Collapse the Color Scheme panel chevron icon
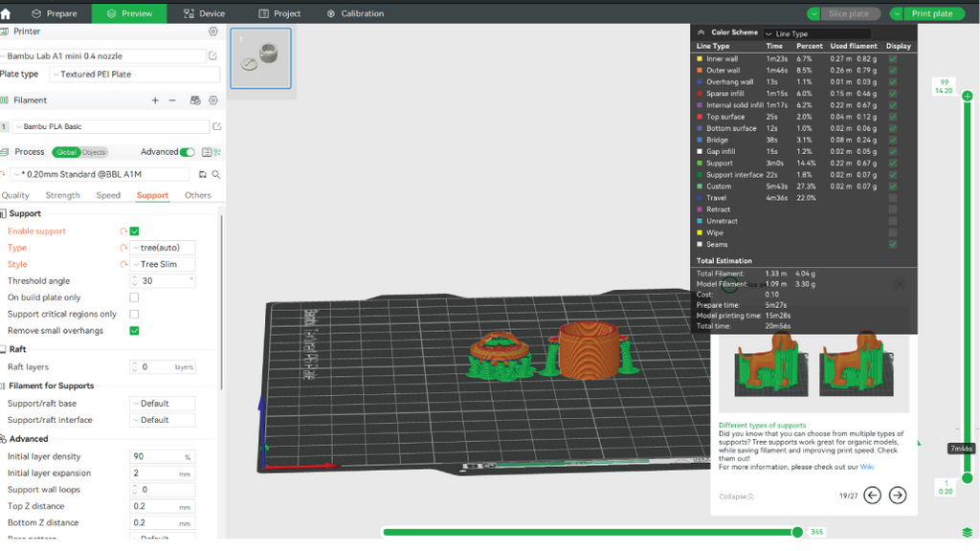Image resolution: width=980 pixels, height=551 pixels. click(x=702, y=33)
